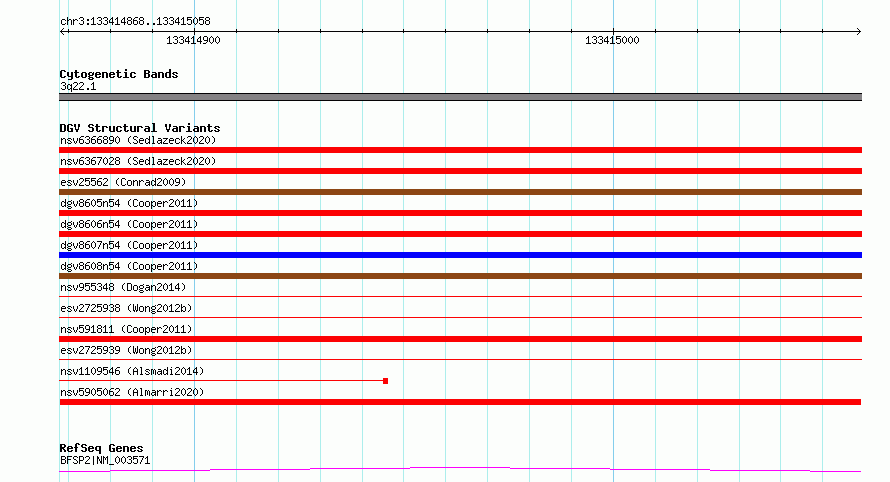
Task: Open the esv2725938 (Wong2012b) variant label
Action: 126,308
